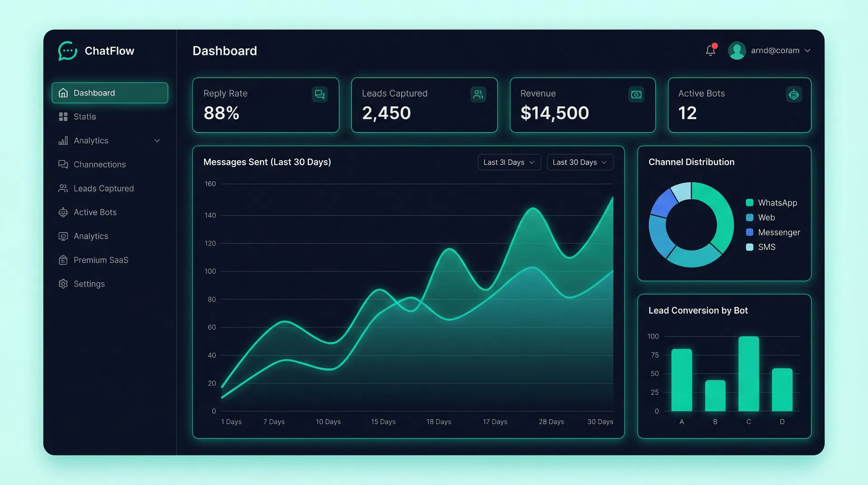
Task: Expand the Analytics sidebar chevron
Action: coord(157,141)
